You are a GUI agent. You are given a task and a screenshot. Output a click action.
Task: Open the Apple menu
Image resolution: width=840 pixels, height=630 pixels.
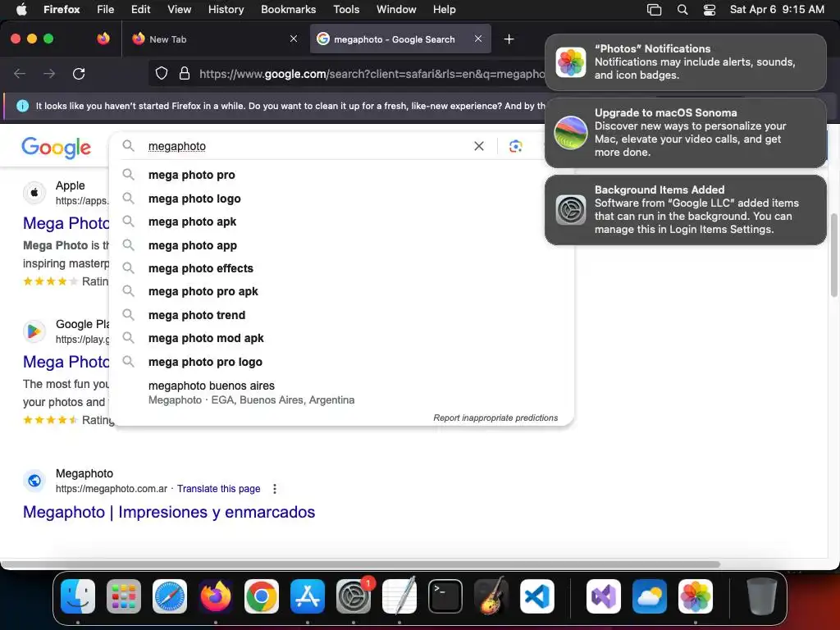(x=21, y=9)
